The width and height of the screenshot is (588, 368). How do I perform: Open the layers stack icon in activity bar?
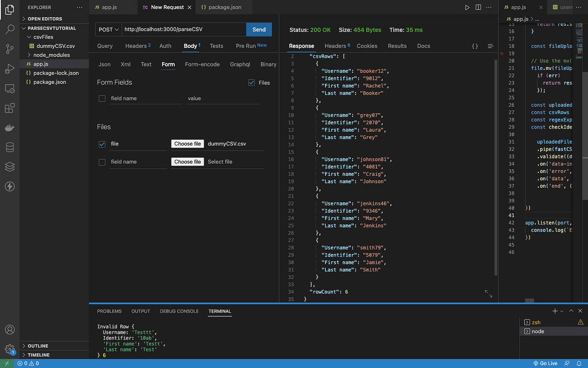tap(10, 167)
